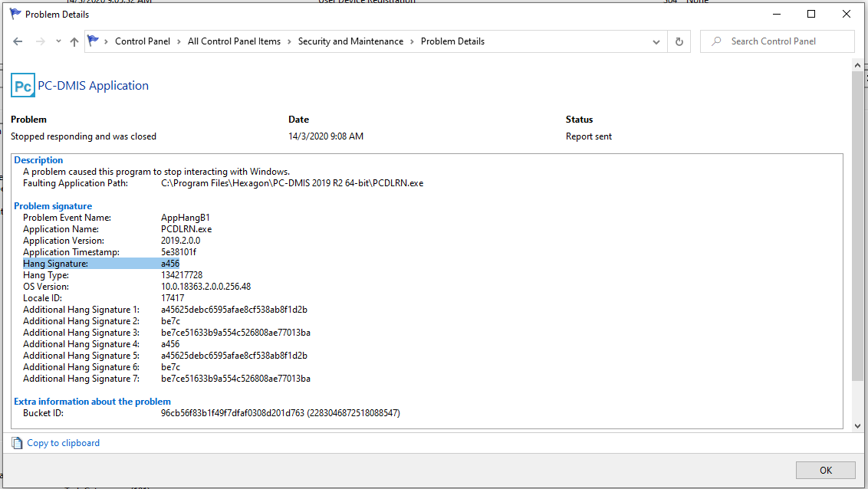Open recent locations dropdown chevron

(59, 41)
